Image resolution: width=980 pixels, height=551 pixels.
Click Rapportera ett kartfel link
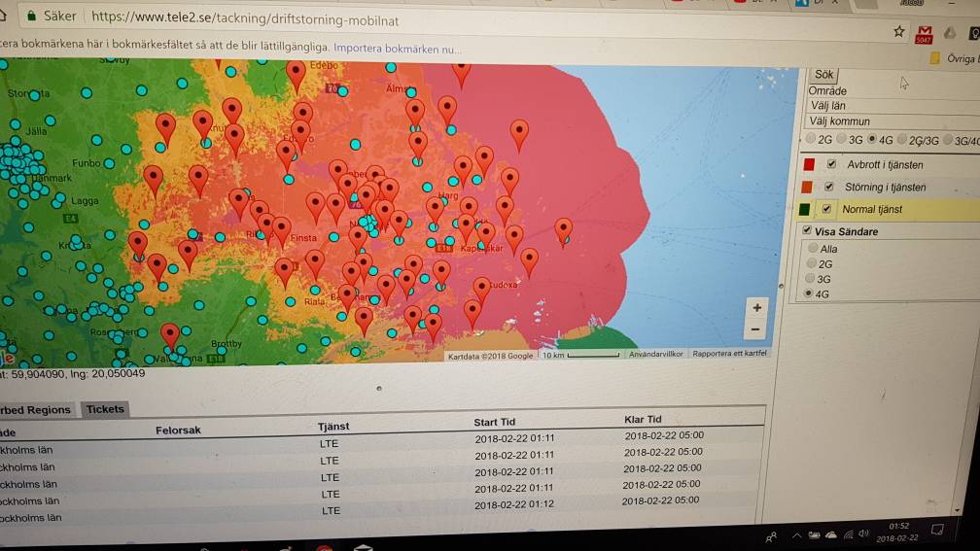(729, 353)
